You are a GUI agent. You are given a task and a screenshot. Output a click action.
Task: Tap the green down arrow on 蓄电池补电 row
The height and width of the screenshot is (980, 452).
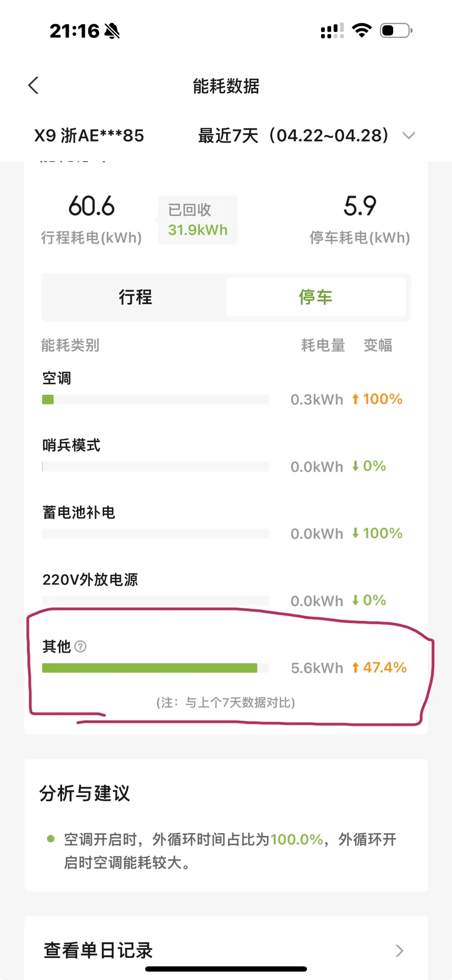[355, 534]
